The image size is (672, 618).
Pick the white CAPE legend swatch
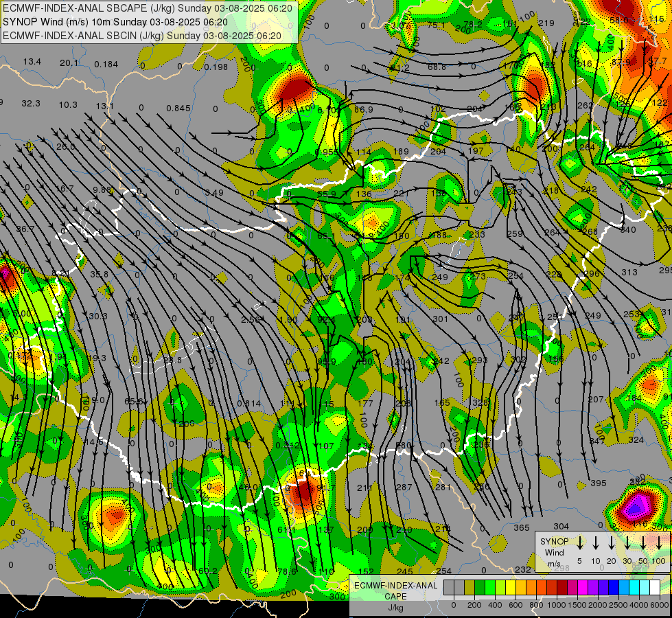655,588
